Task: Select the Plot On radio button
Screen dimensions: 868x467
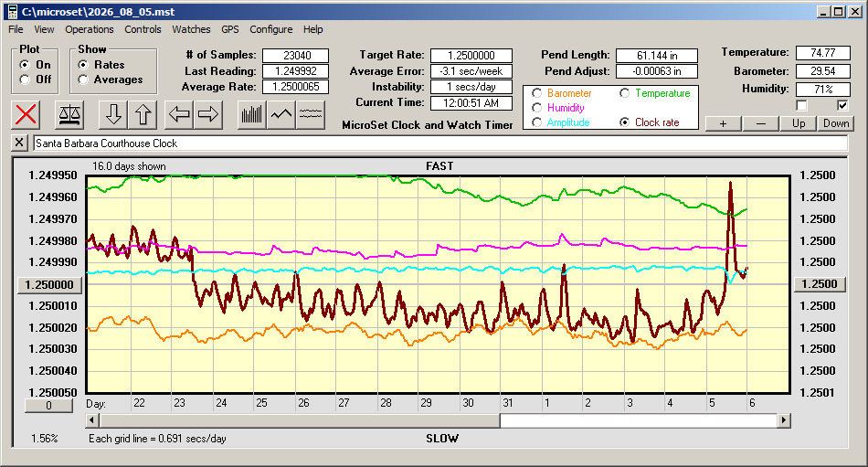Action: [x=25, y=65]
